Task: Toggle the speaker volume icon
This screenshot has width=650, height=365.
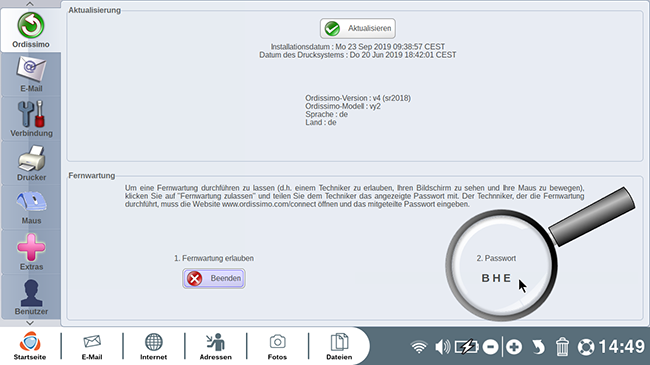Action: point(442,347)
